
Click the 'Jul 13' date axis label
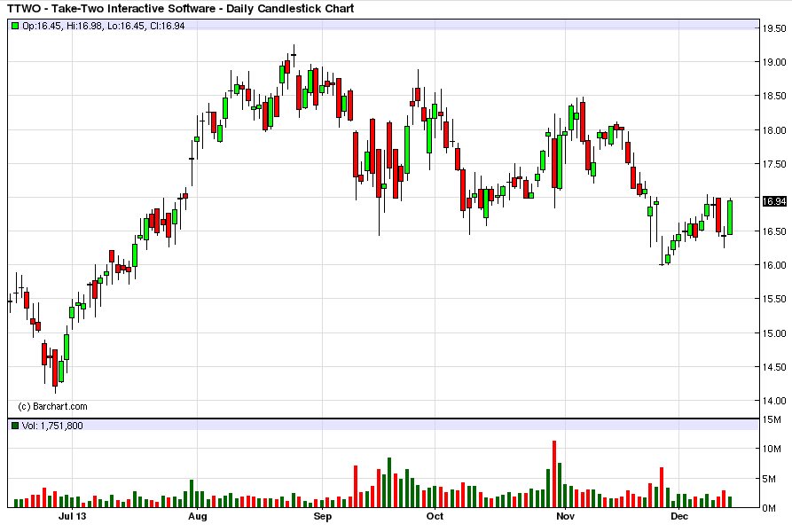72,516
